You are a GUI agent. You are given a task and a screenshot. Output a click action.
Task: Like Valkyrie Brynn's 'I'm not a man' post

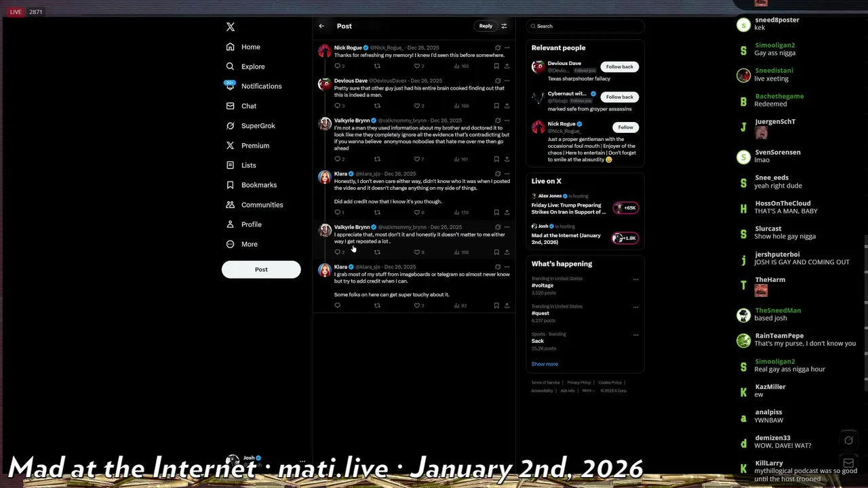click(x=418, y=159)
